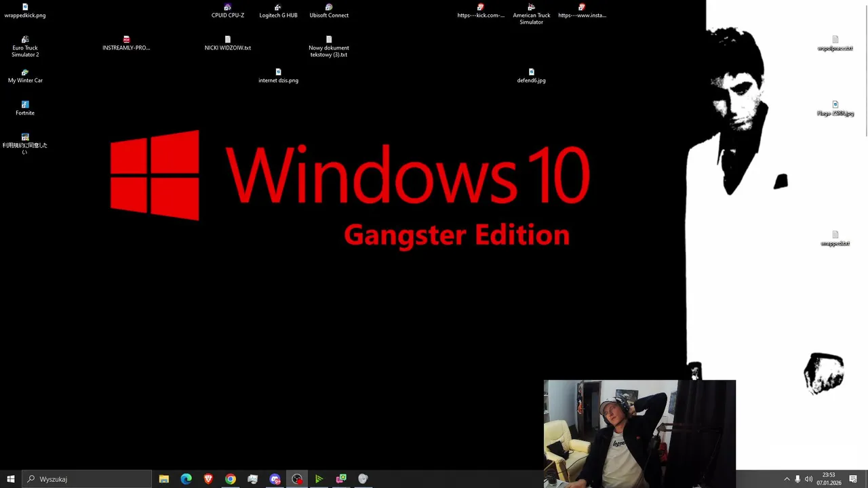868x488 pixels.
Task: Launch Ubisoft Connect shortcut
Action: (329, 11)
